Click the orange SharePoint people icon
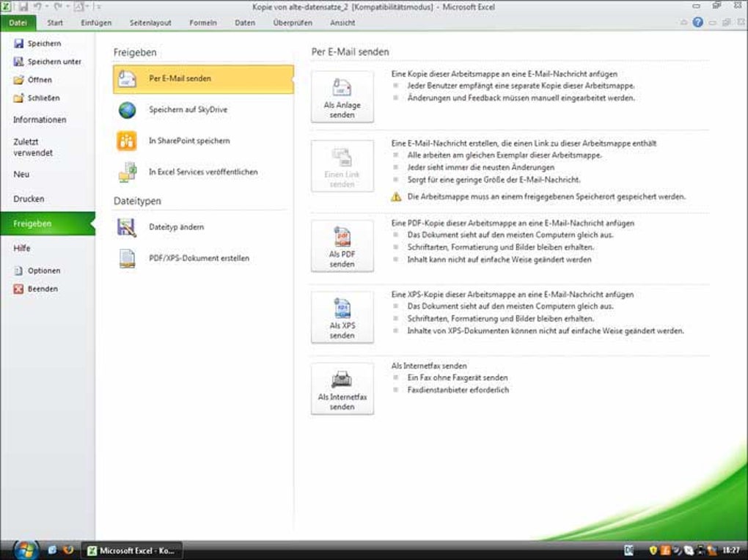748x560 pixels. pyautogui.click(x=127, y=141)
